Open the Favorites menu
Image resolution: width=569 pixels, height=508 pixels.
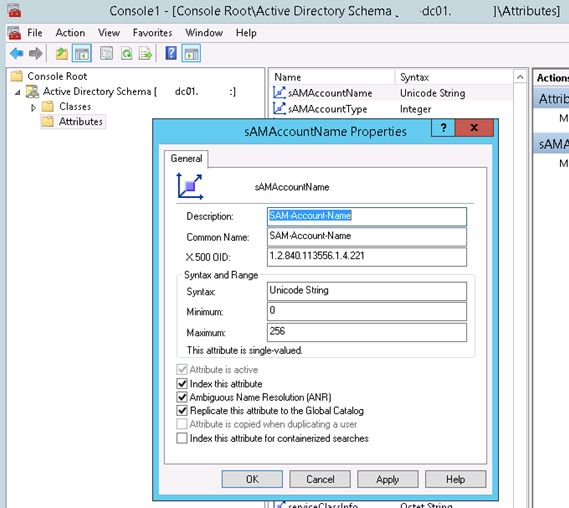click(x=152, y=33)
